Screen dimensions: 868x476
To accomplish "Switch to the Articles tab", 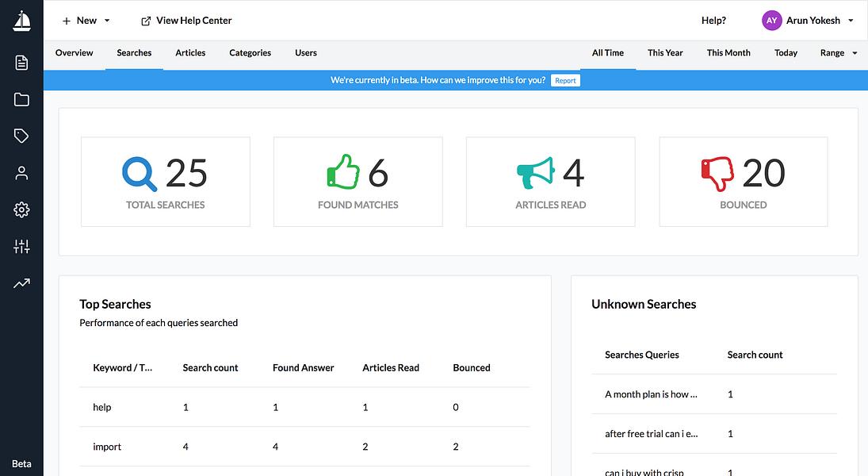I will 190,52.
